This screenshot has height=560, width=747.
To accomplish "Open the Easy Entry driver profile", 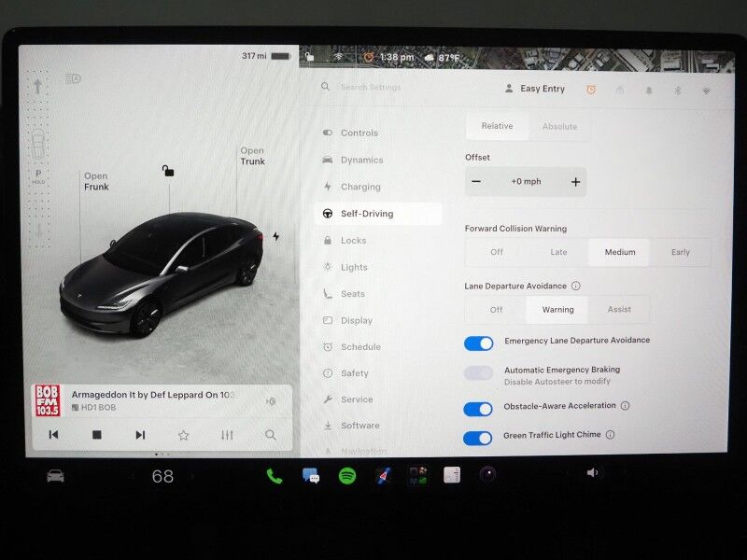I will tap(535, 89).
